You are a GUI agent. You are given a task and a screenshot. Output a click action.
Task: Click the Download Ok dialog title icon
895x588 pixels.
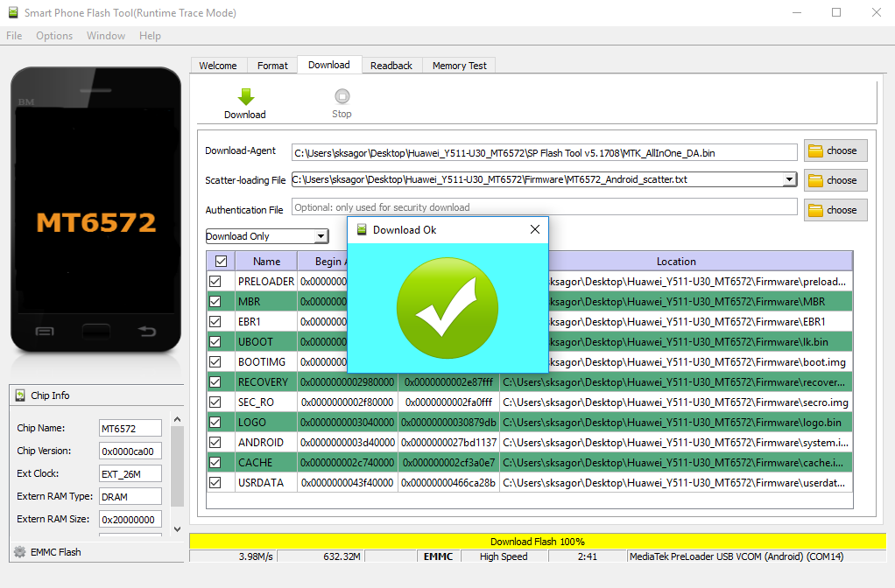pyautogui.click(x=362, y=229)
